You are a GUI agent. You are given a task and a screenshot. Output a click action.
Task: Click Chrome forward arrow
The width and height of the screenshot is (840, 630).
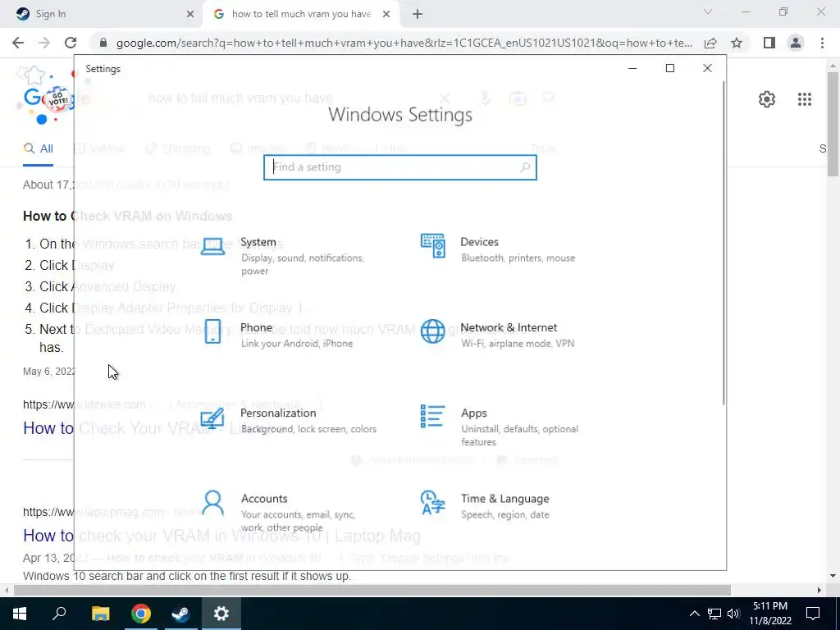click(x=44, y=43)
